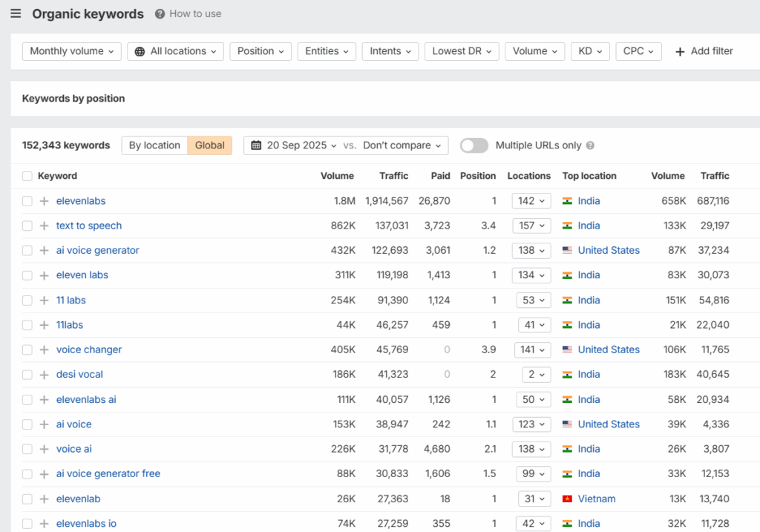Open the Entities filter dropdown
The image size is (760, 532).
pyautogui.click(x=327, y=51)
